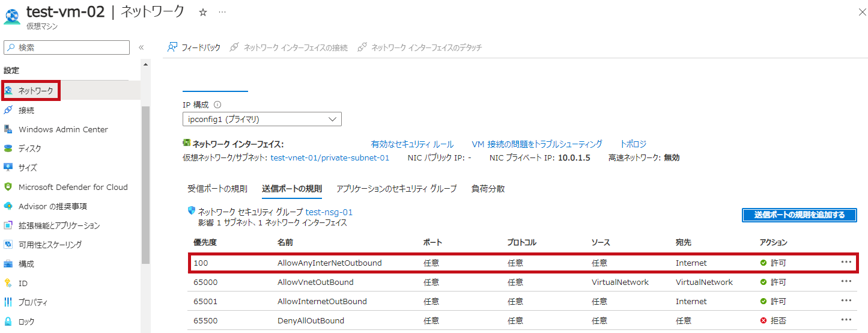868x333 pixels.
Task: Click the Microsoft Defender for Cloud shield icon
Action: 8,187
